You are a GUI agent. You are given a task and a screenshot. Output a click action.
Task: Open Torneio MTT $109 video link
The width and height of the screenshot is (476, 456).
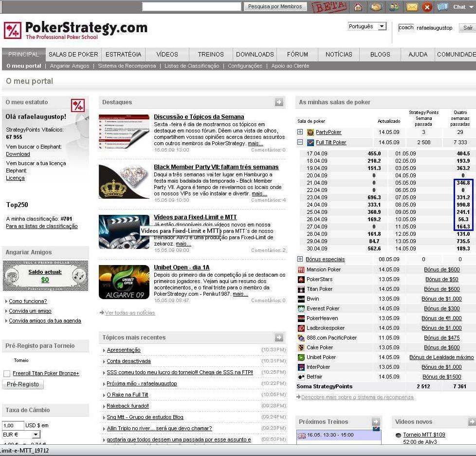[x=424, y=435]
